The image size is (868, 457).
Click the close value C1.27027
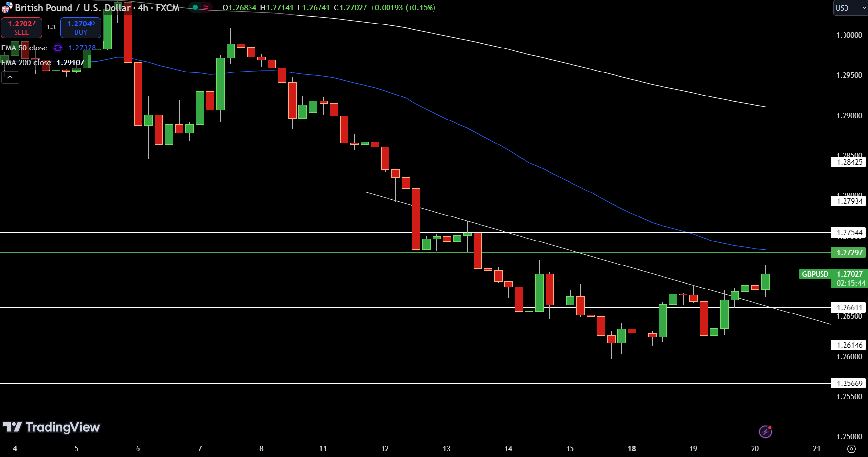pyautogui.click(x=350, y=8)
